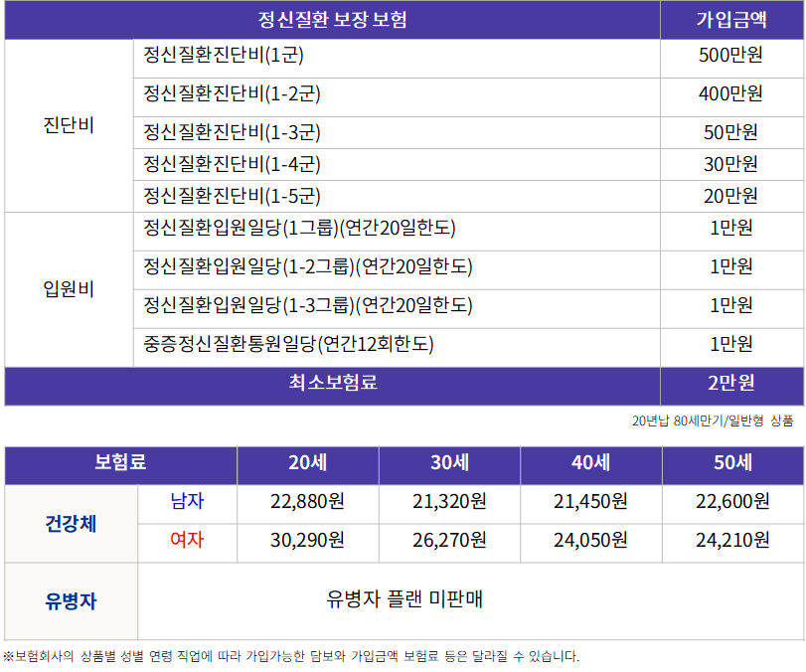Select the 유병자 플랜 미판매 notice cell

click(404, 600)
